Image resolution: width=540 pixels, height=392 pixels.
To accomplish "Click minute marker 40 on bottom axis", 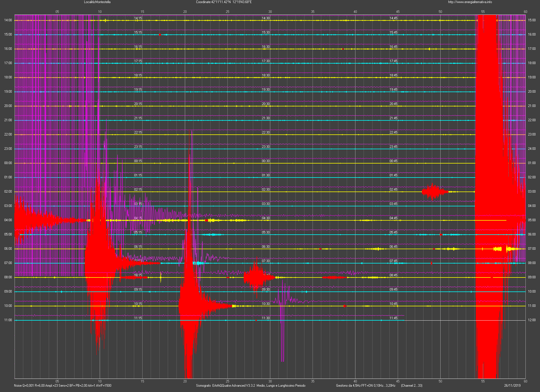I will click(x=355, y=381).
